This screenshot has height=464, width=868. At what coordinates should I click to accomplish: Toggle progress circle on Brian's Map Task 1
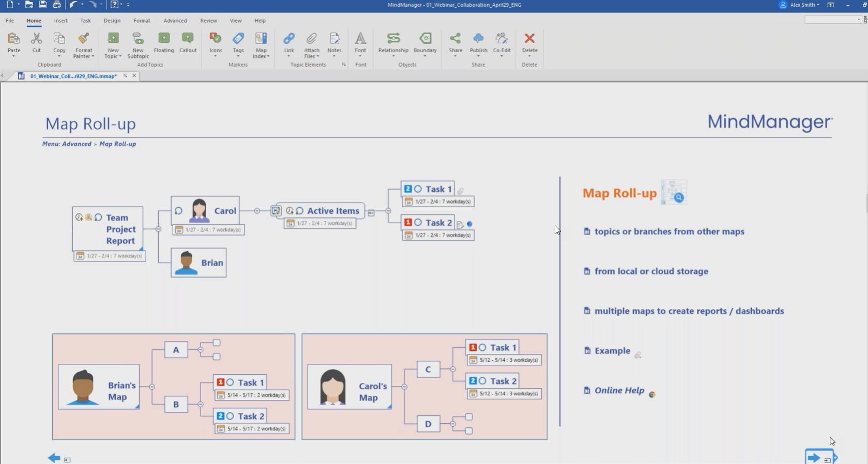coord(230,382)
